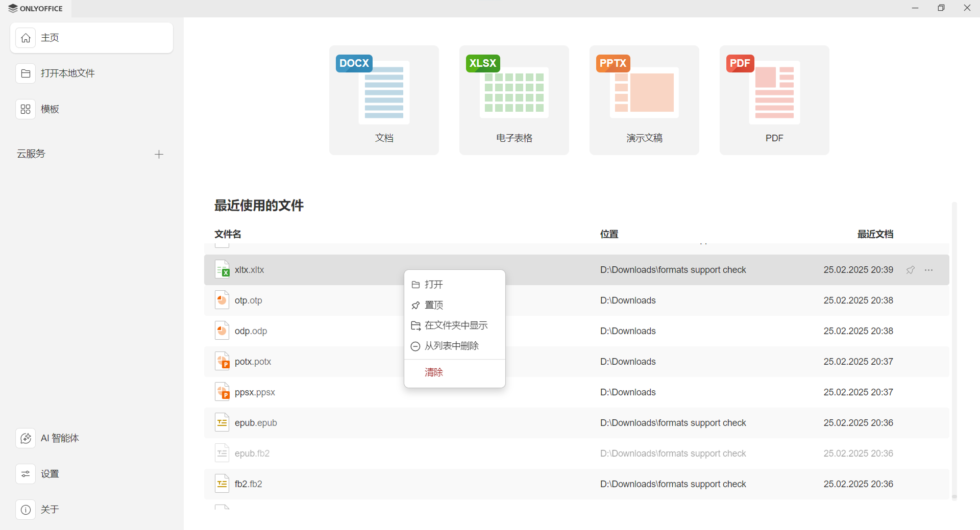Viewport: 980px width, 530px height.
Task: Create a new PPTX presentation
Action: click(644, 100)
